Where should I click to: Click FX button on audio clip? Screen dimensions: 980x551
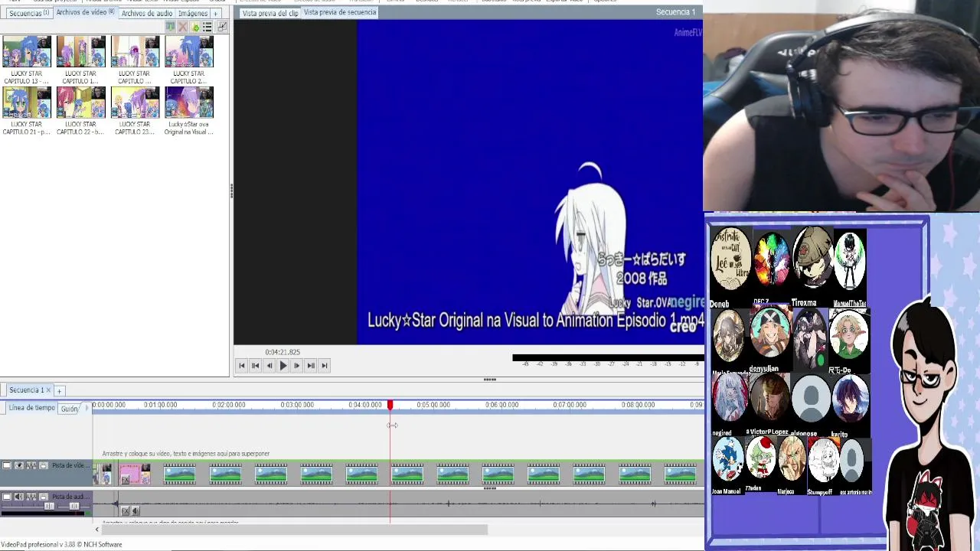coord(125,510)
